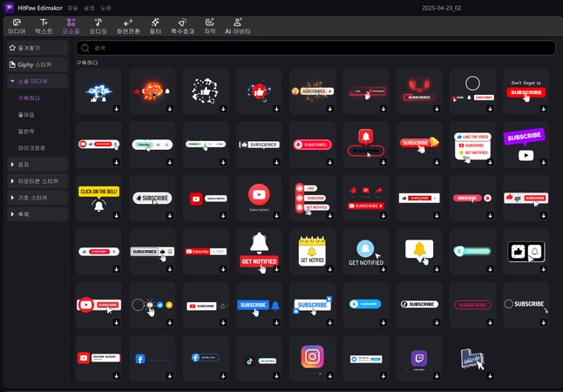563x392 pixels.
Task: Open the 자막 subtitles tab
Action: (x=210, y=26)
